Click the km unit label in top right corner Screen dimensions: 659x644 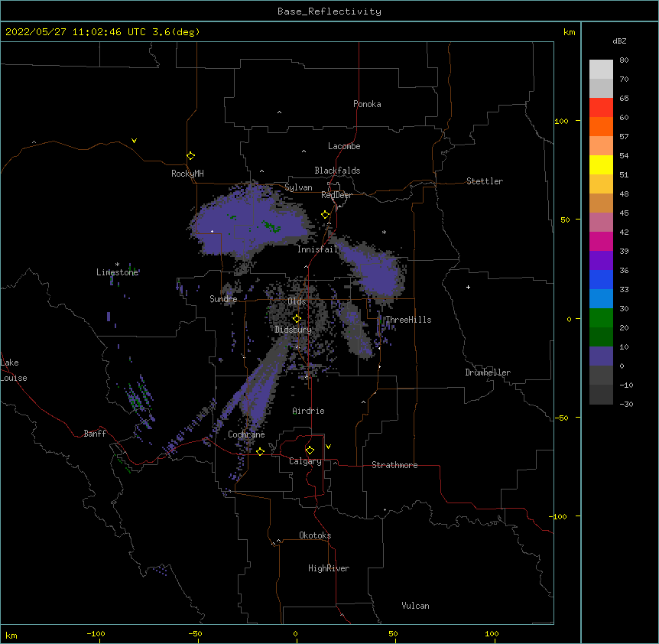click(x=570, y=32)
